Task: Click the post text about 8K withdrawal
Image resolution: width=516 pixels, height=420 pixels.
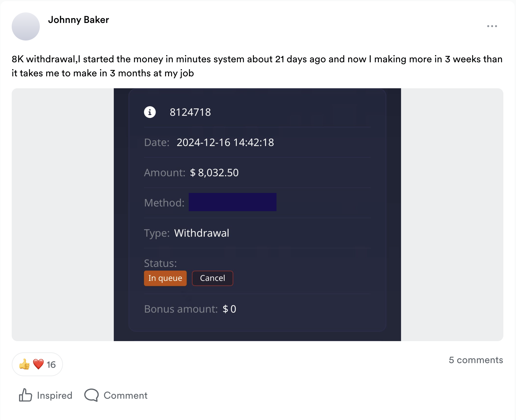Action: pos(256,66)
